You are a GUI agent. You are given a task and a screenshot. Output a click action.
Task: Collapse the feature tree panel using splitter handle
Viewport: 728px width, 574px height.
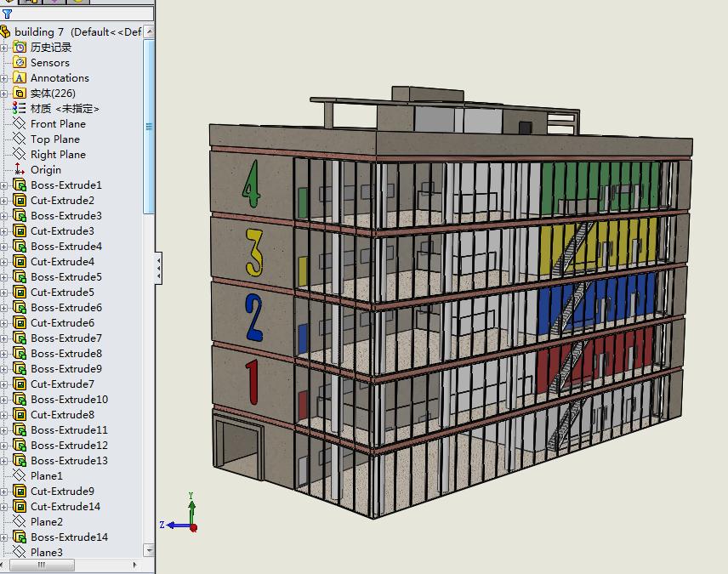point(159,268)
